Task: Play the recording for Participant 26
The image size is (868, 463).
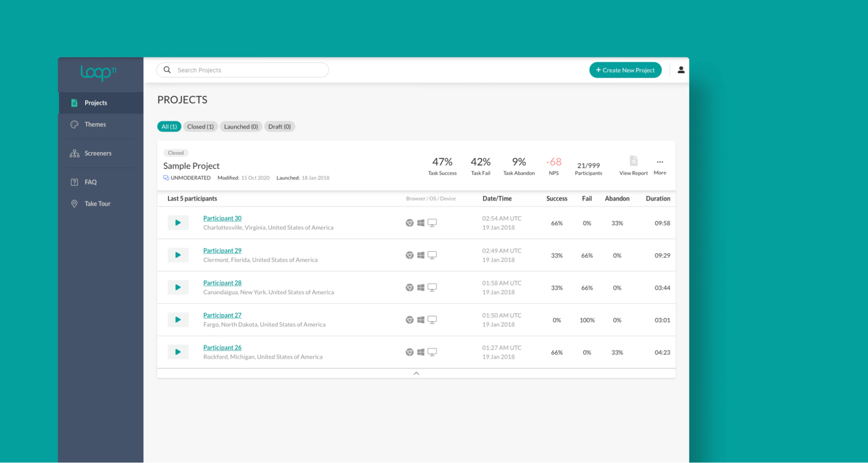Action: pyautogui.click(x=178, y=351)
